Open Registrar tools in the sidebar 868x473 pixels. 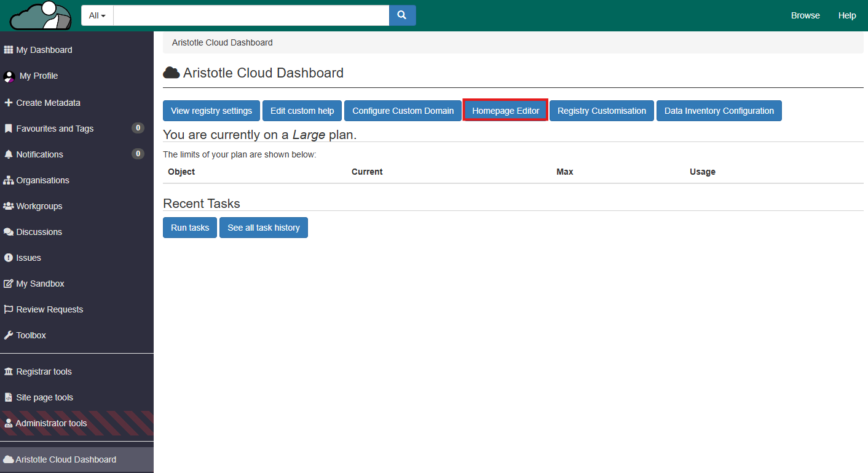(44, 372)
